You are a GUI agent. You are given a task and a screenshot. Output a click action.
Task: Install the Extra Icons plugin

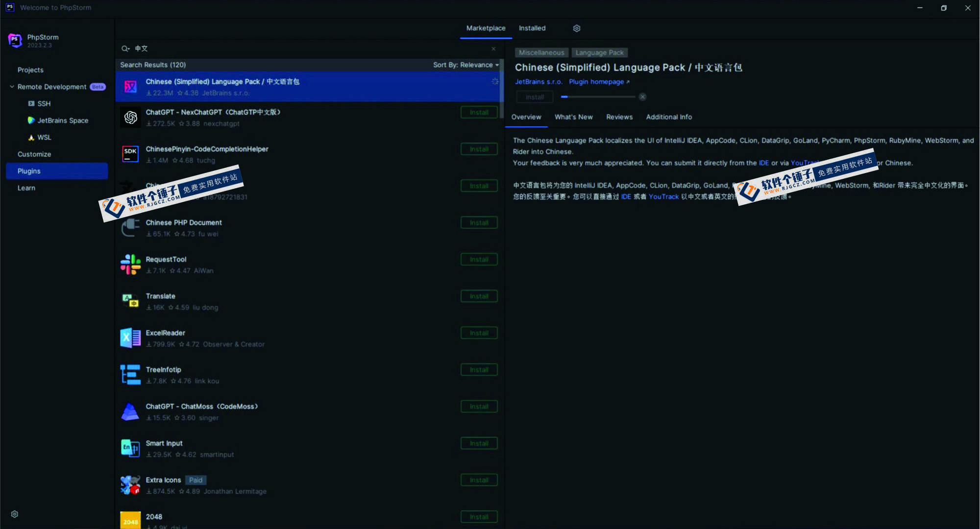click(479, 480)
